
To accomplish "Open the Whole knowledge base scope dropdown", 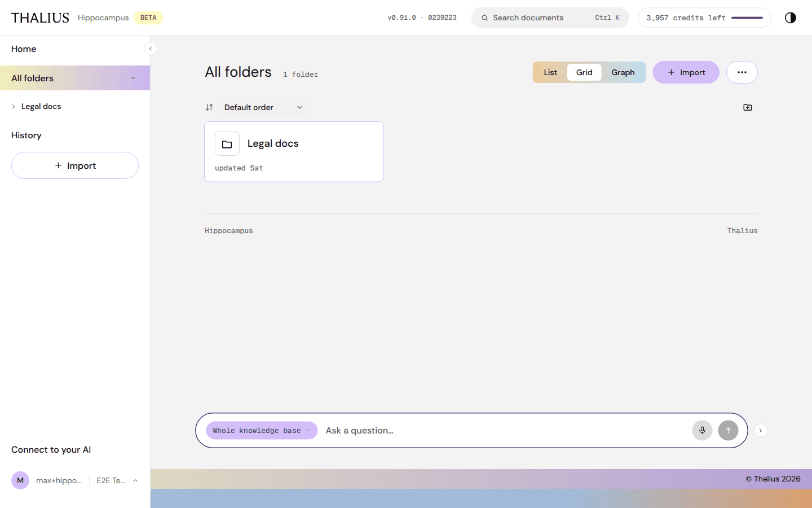I will point(262,430).
